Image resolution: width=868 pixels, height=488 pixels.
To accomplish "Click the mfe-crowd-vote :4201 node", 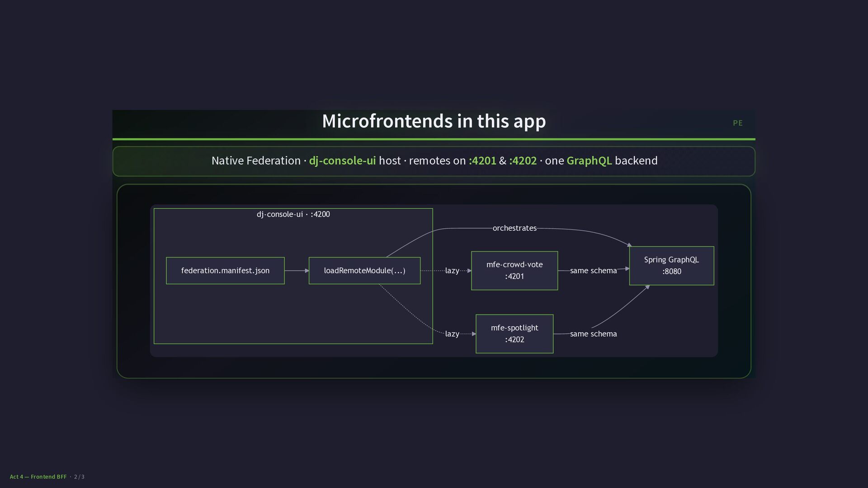I will pos(514,271).
